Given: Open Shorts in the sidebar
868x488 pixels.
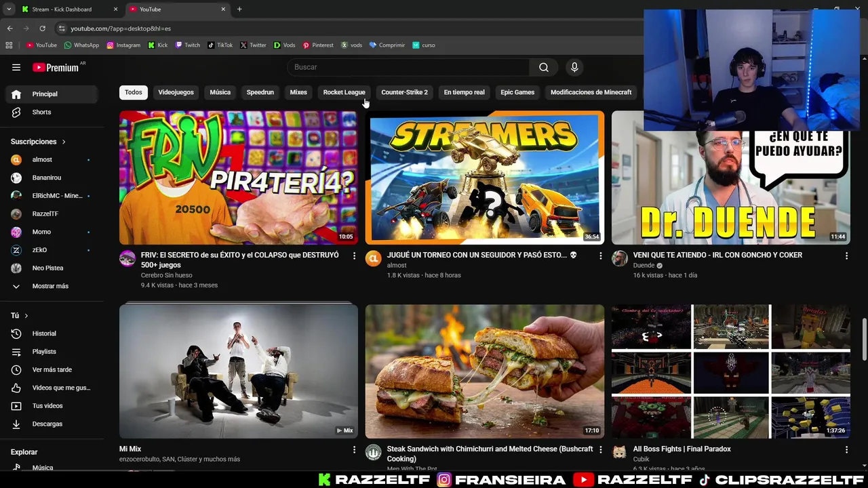Looking at the screenshot, I should click(52, 112).
